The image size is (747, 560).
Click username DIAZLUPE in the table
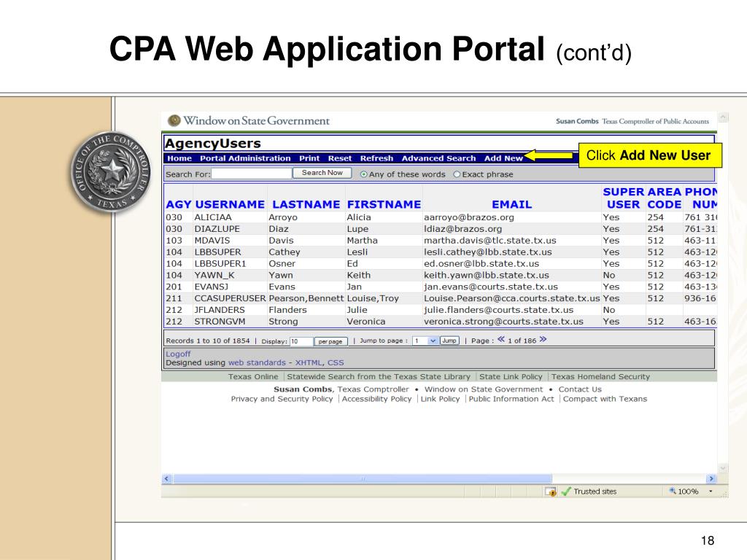point(217,228)
